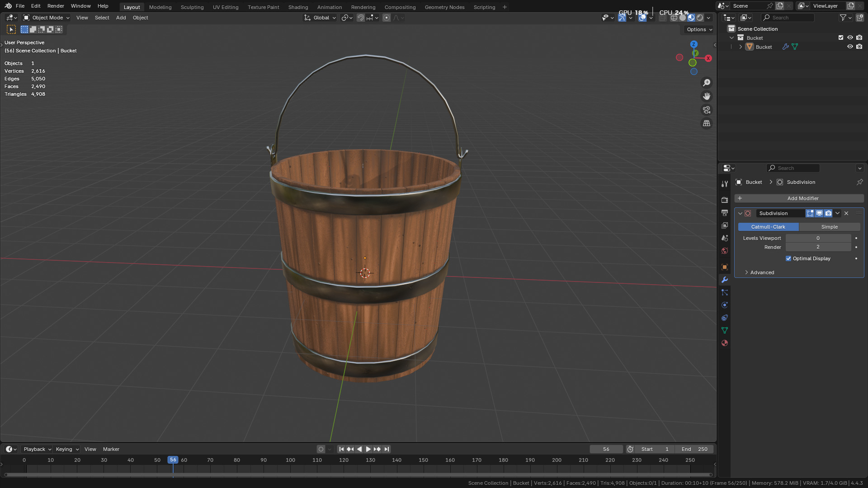Click the new scene icon beside Scene
The width and height of the screenshot is (868, 488).
pos(780,6)
